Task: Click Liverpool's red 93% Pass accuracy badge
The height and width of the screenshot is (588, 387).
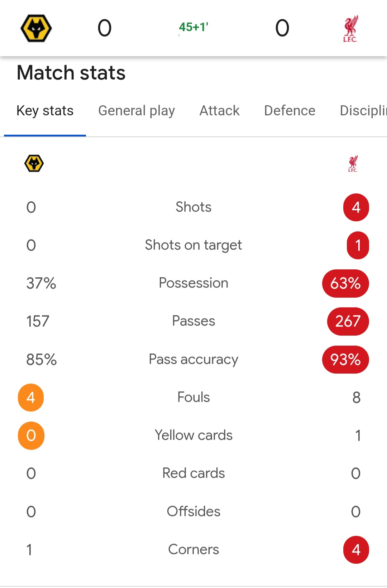Action: coord(345,360)
